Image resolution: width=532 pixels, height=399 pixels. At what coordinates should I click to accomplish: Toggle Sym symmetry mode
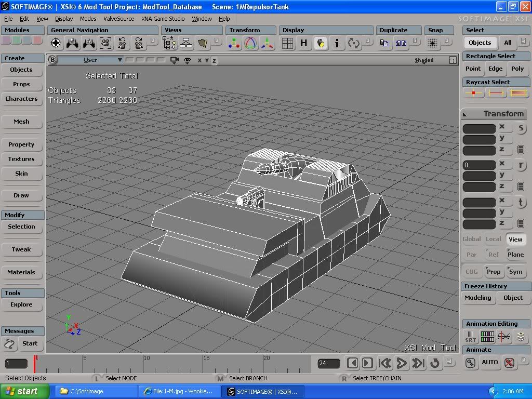(x=515, y=271)
